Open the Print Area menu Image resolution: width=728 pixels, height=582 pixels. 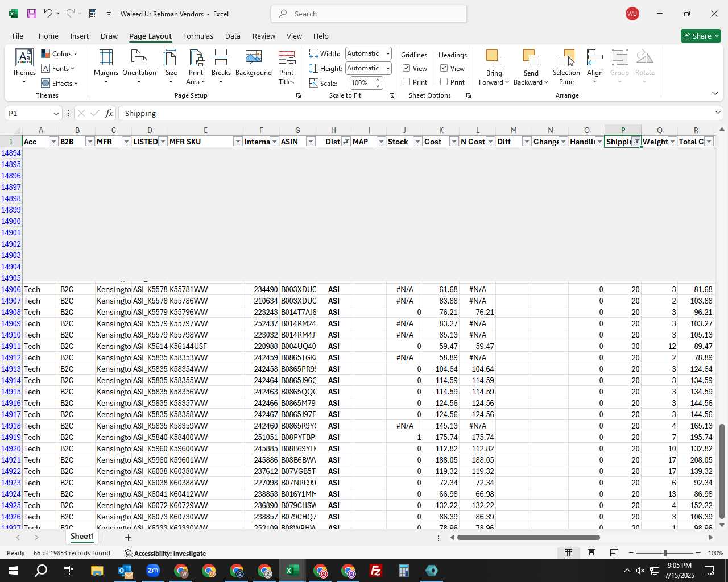[196, 67]
